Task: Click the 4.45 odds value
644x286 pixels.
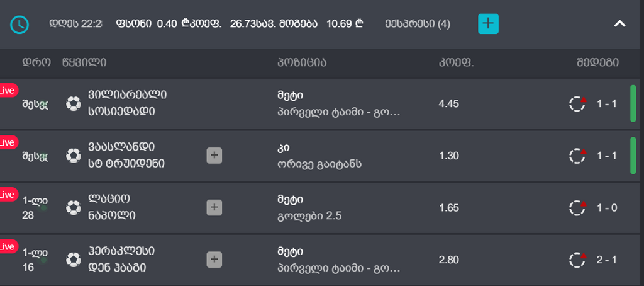Action: [x=449, y=103]
